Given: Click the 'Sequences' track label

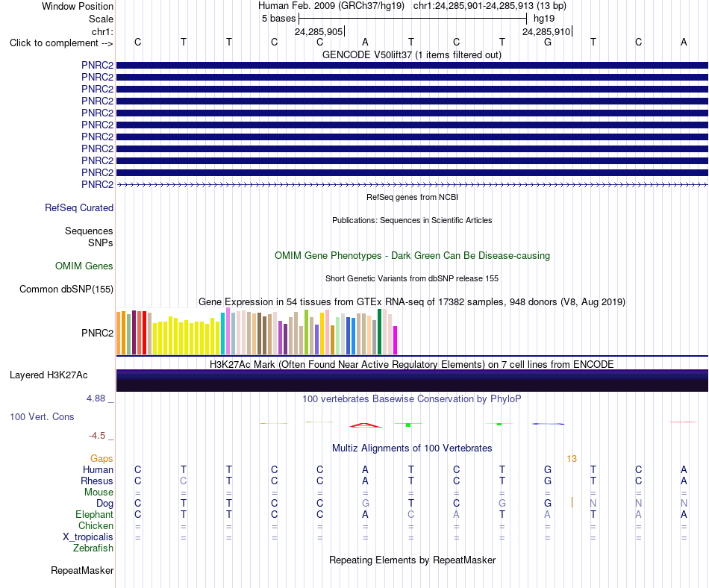Looking at the screenshot, I should [89, 231].
